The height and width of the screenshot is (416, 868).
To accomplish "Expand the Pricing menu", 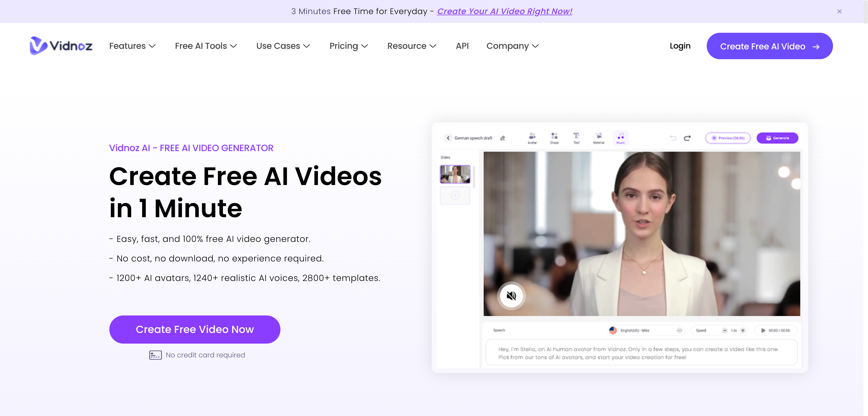I will [x=348, y=46].
